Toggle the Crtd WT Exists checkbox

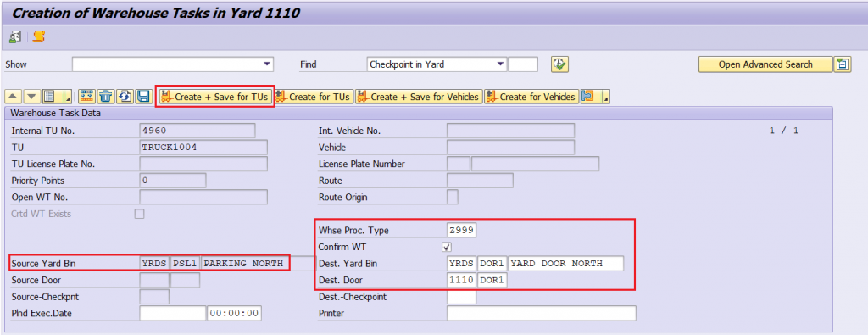(x=140, y=214)
